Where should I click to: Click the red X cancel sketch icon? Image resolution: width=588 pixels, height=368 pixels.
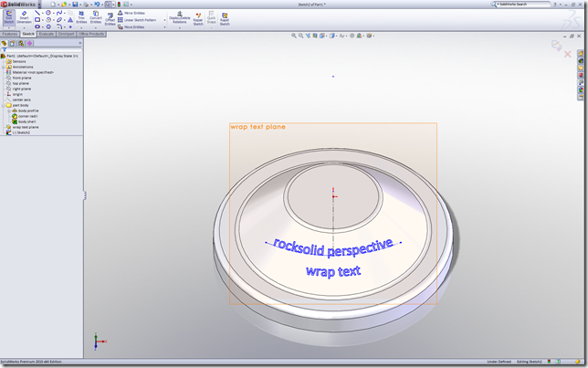[567, 55]
